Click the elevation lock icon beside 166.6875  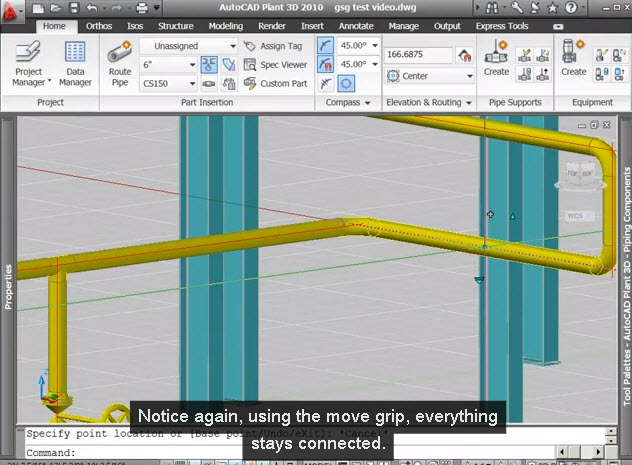[464, 55]
